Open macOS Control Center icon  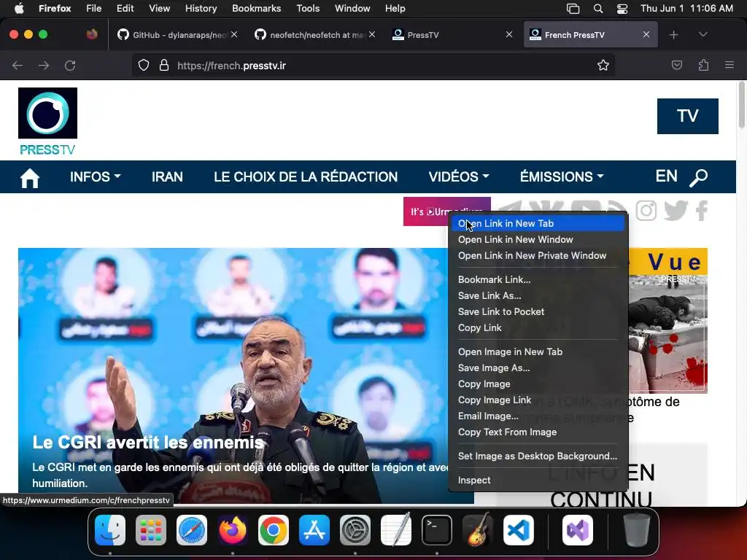(622, 9)
